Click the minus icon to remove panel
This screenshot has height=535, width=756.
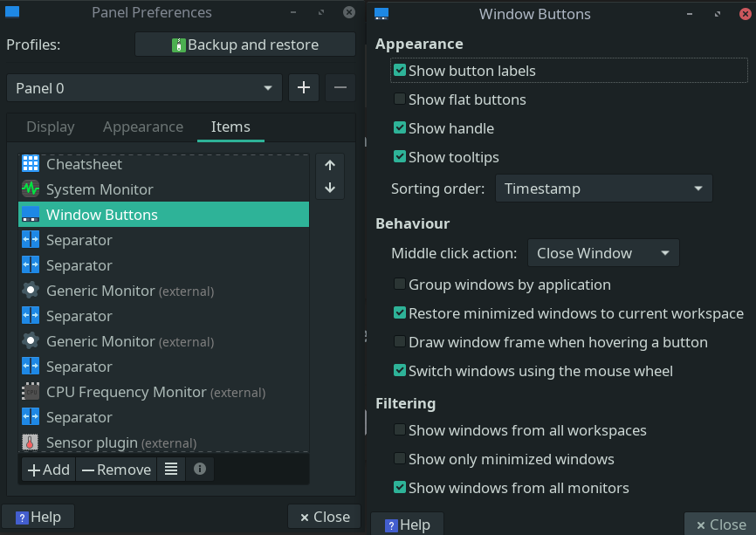coord(340,88)
